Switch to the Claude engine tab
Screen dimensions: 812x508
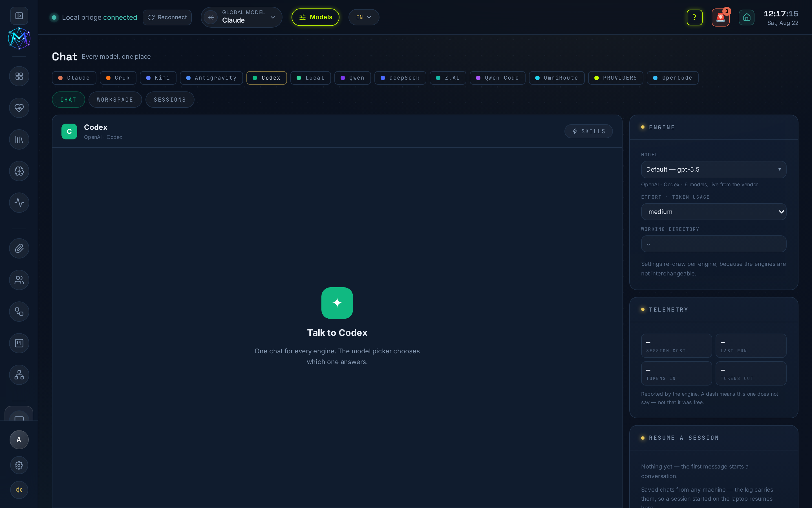74,78
